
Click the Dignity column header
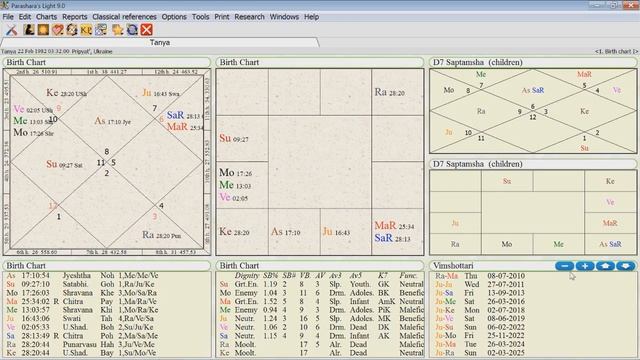tap(247, 276)
